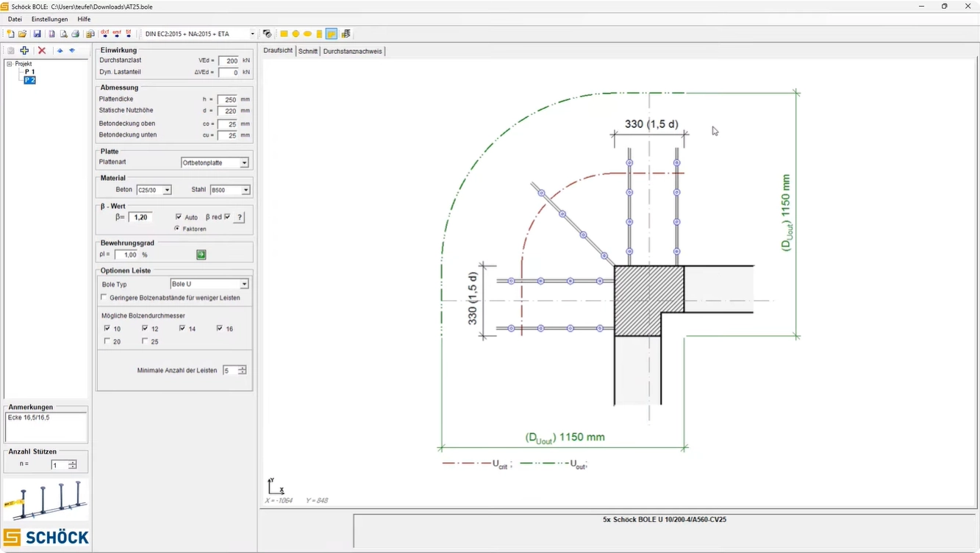Select the Faktoren radio button

pyautogui.click(x=177, y=229)
